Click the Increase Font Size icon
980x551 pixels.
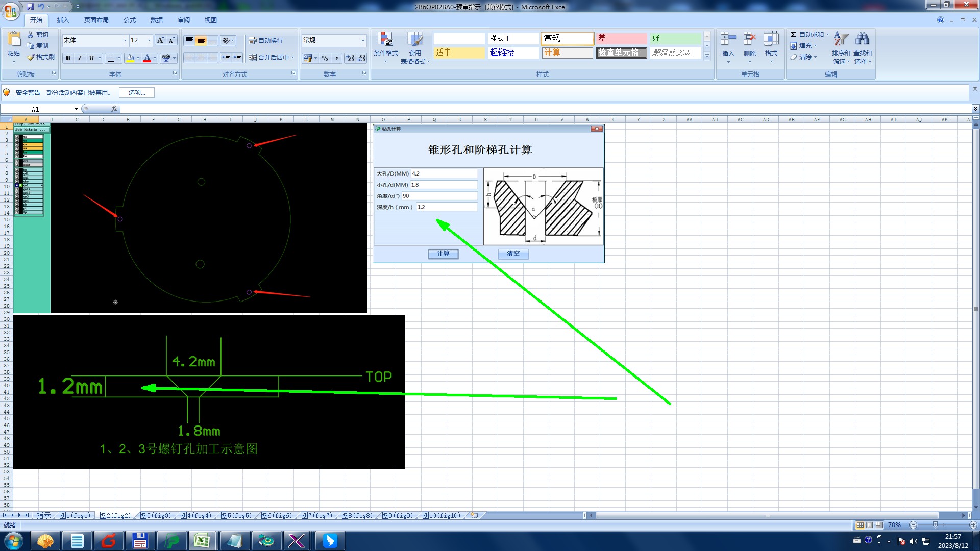pyautogui.click(x=160, y=40)
